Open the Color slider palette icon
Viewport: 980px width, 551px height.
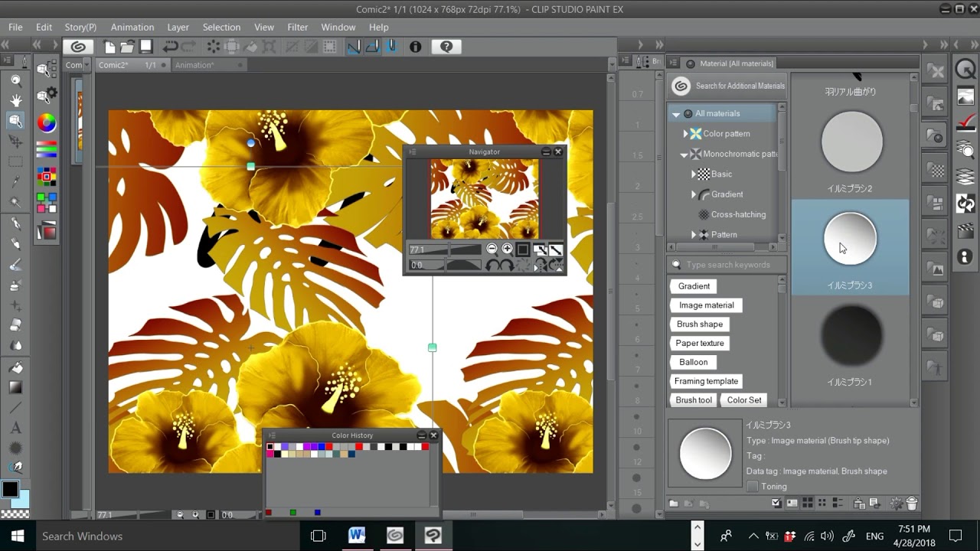click(x=47, y=148)
